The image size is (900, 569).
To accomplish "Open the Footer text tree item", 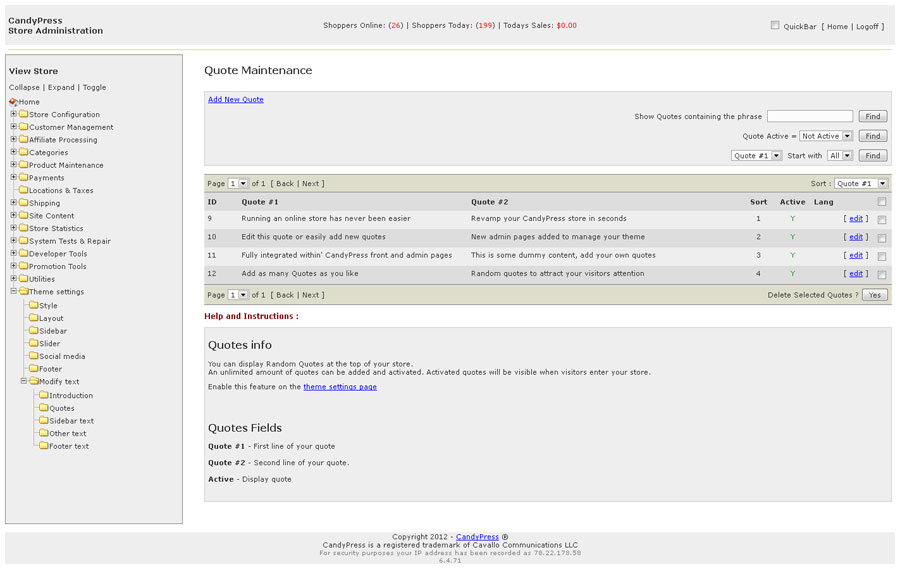I will [69, 446].
